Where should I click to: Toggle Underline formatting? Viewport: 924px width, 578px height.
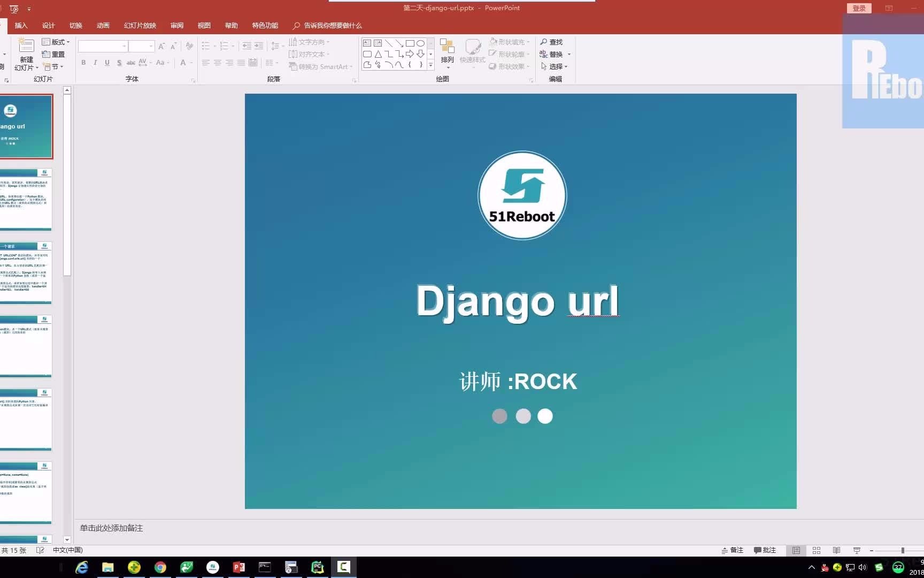107,63
